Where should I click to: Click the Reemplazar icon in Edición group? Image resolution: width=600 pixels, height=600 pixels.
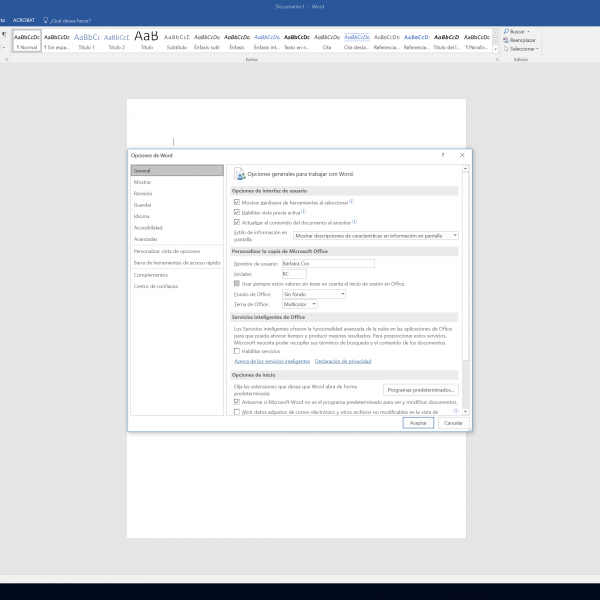[505, 40]
